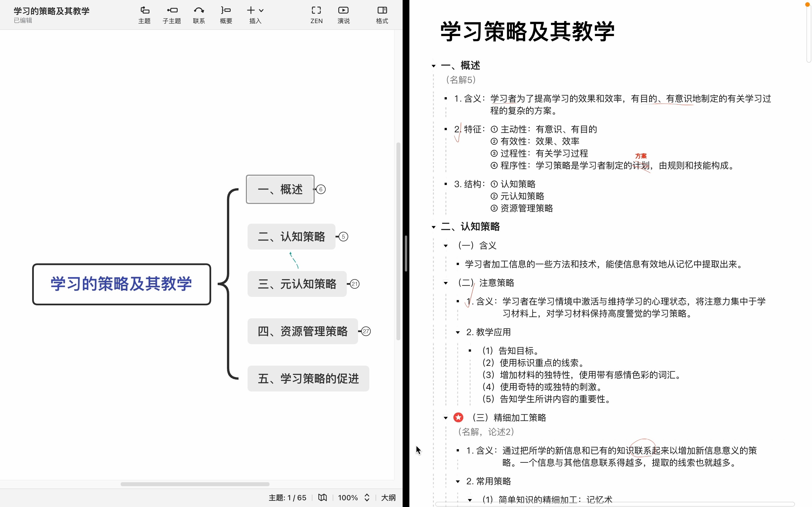The height and width of the screenshot is (507, 812).
Task: Toggle the red star marker on 精细加工策略
Action: (458, 417)
